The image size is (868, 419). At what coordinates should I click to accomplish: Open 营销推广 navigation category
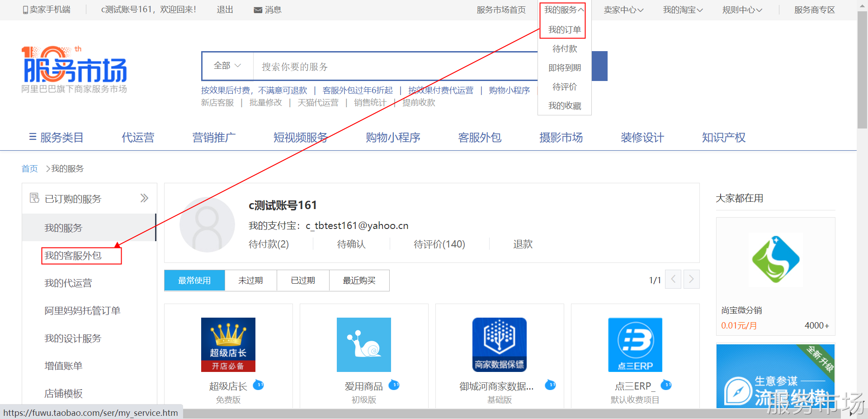214,138
